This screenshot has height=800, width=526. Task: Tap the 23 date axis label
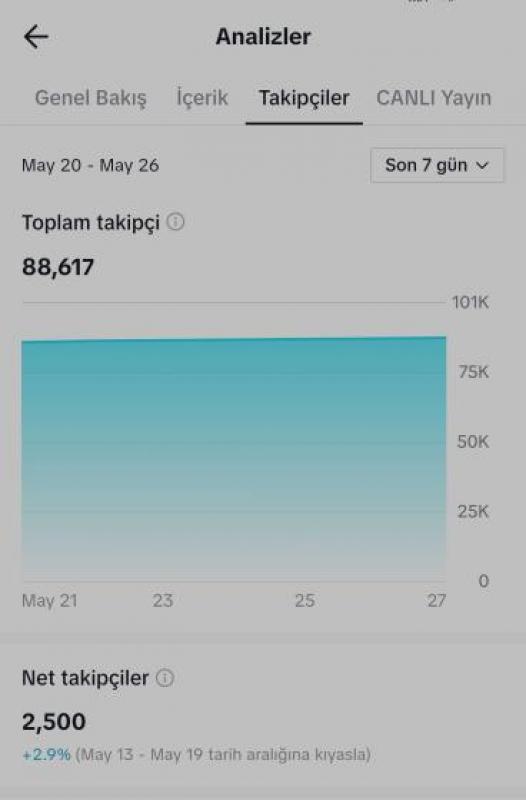click(x=163, y=601)
